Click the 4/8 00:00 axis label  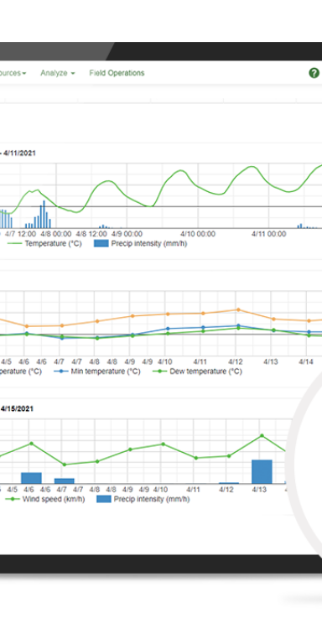coord(57,234)
